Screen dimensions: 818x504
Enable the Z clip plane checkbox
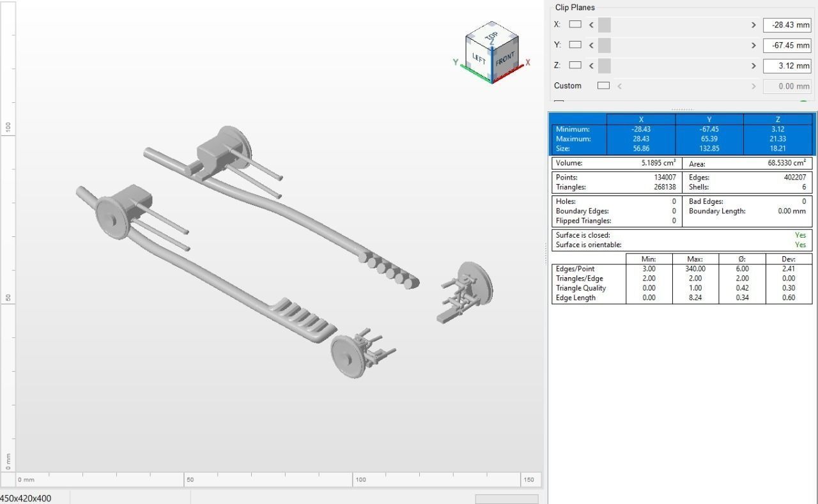coord(575,65)
